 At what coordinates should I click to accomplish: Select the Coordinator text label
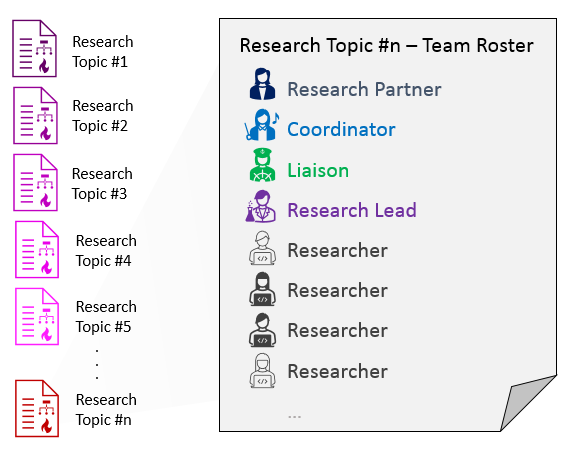coord(341,129)
